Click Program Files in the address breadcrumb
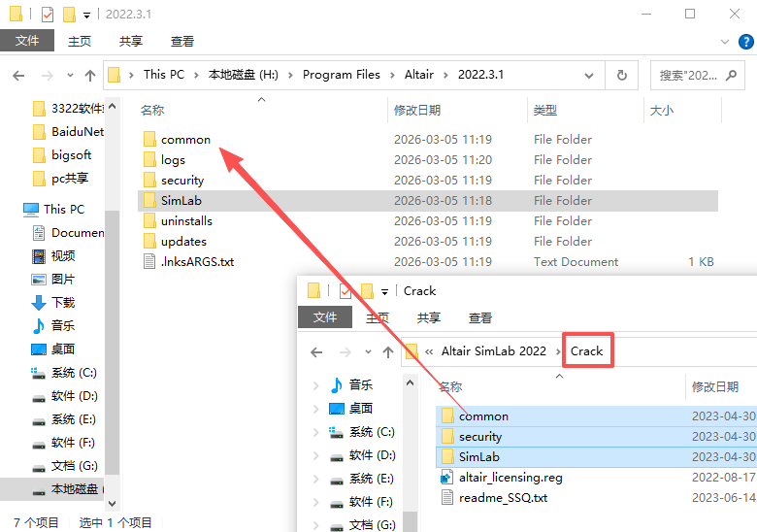757x532 pixels. [341, 75]
